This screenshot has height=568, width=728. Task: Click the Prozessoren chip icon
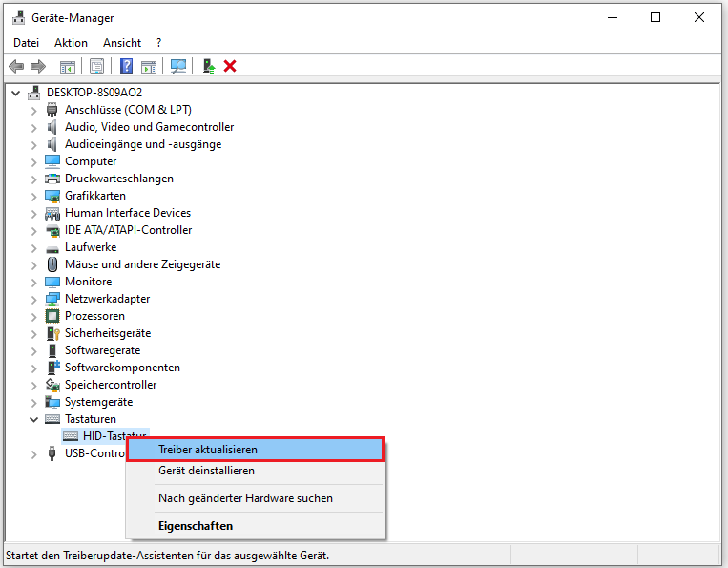[52, 316]
